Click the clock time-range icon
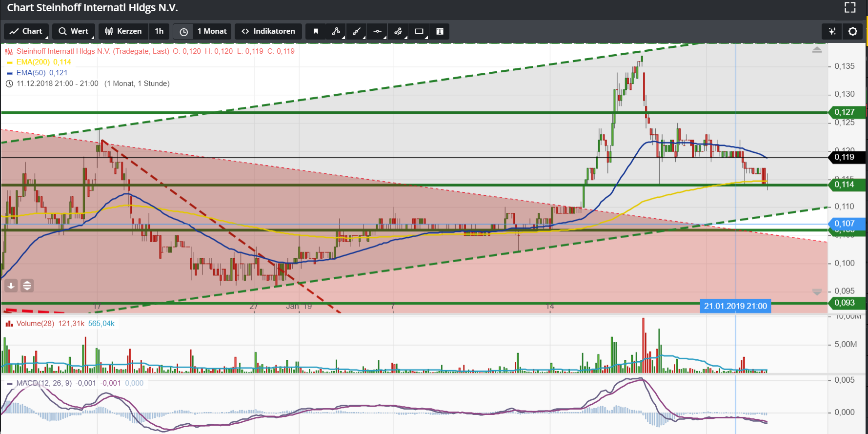The height and width of the screenshot is (434, 868). pos(183,31)
